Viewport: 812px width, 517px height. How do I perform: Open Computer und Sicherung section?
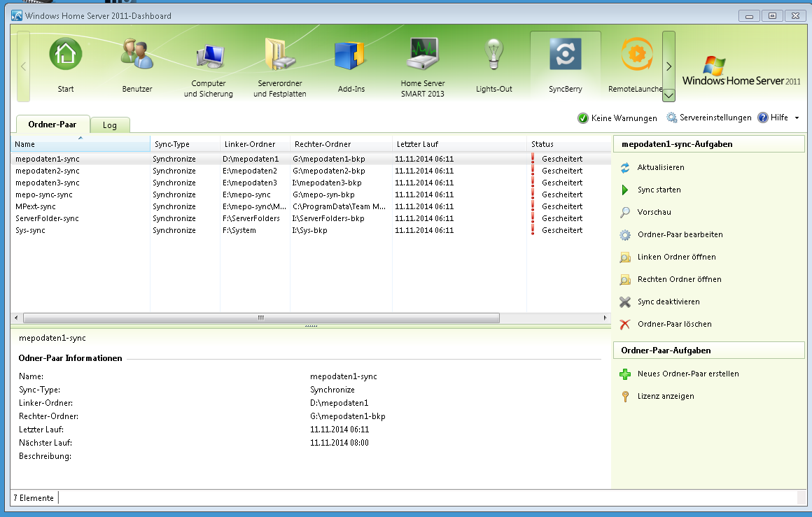[209, 56]
